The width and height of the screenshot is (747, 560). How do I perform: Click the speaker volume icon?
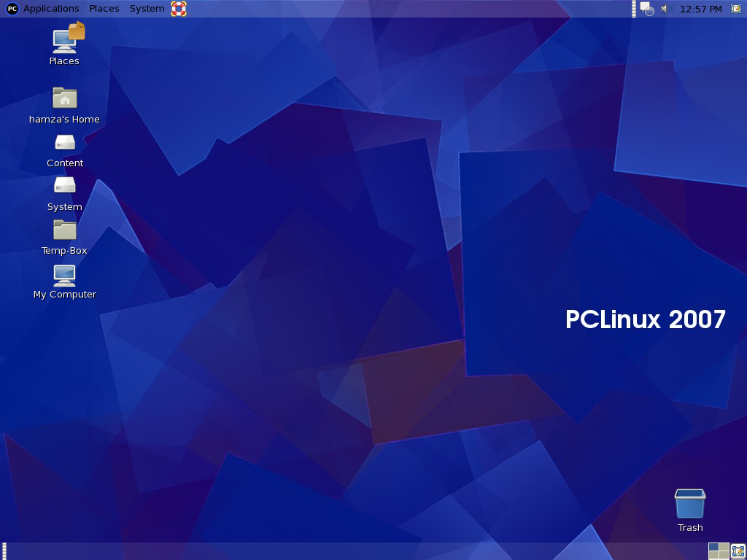[x=665, y=9]
